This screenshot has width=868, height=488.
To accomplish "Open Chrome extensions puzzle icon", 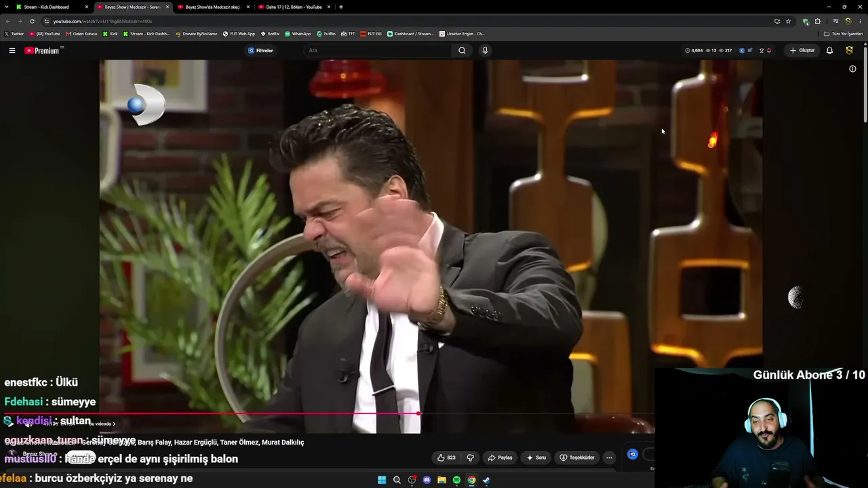I will point(817,21).
